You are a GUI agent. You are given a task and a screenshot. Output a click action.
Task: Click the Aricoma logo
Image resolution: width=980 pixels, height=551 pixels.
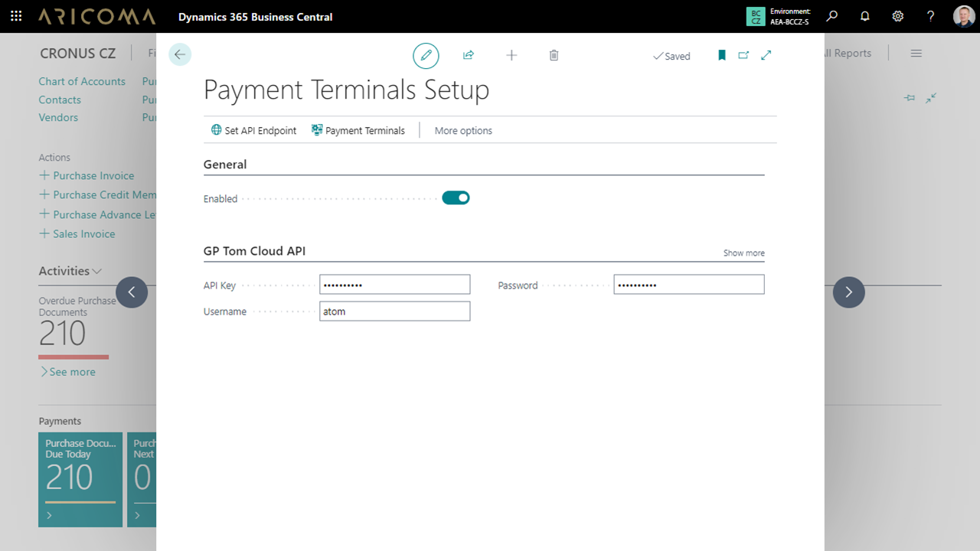(x=96, y=16)
